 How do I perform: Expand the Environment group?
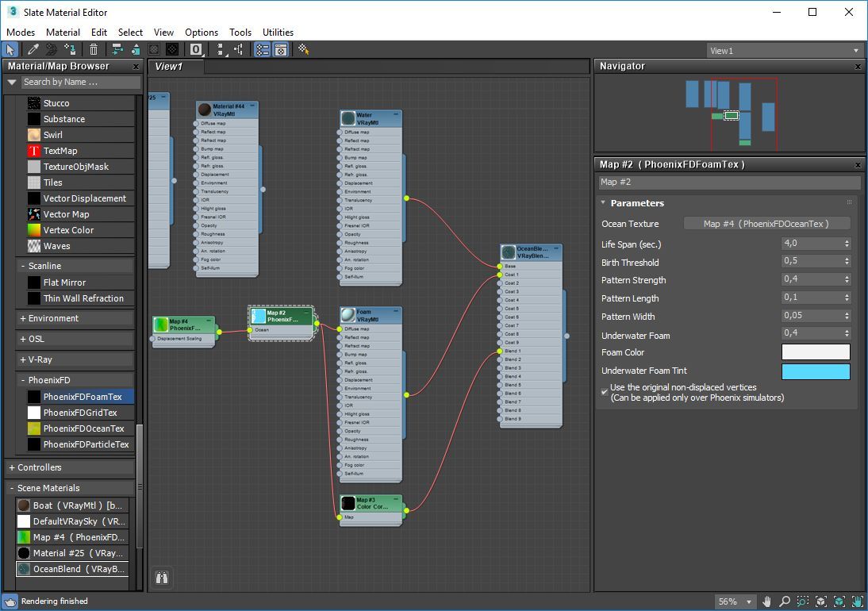pyautogui.click(x=23, y=319)
